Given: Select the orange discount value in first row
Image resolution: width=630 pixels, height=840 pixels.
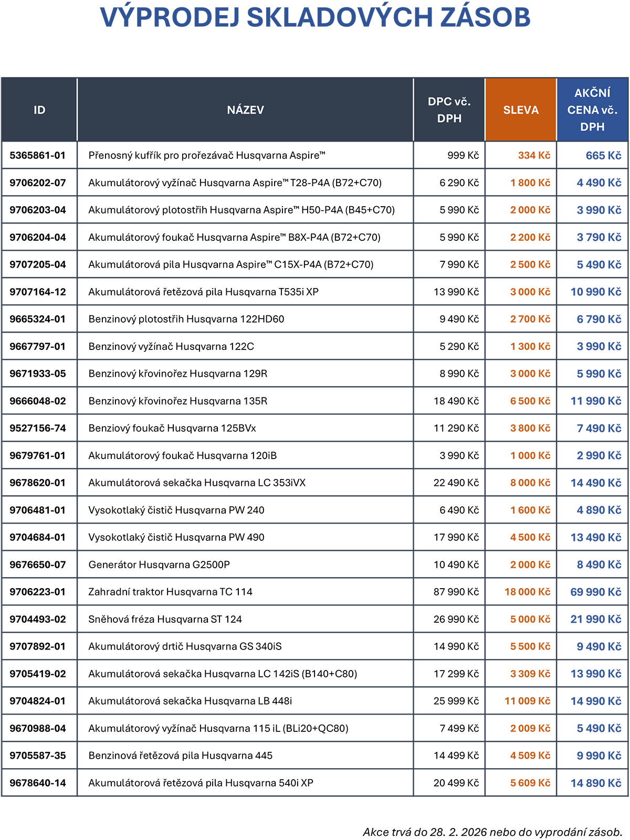Looking at the screenshot, I should [530, 155].
